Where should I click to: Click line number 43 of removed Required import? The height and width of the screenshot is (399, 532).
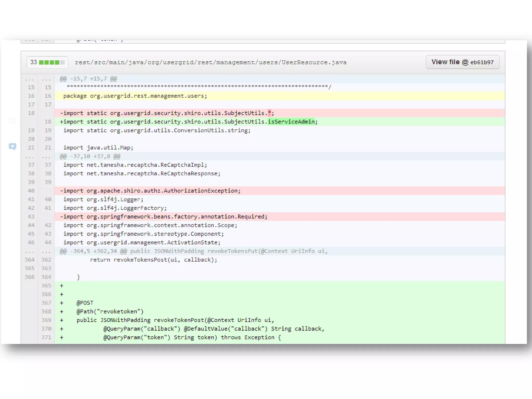[x=31, y=217]
